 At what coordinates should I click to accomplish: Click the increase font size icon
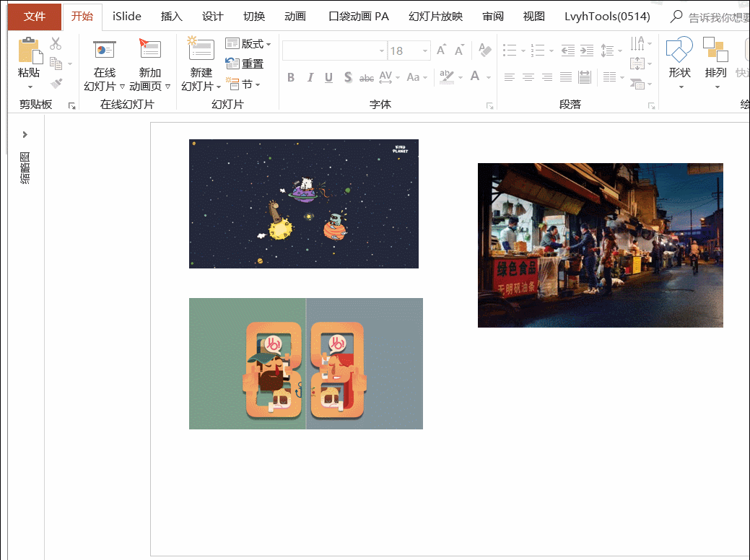tap(441, 51)
